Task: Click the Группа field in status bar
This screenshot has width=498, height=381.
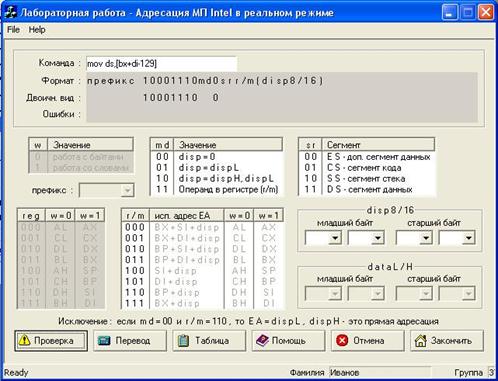Action: click(491, 372)
